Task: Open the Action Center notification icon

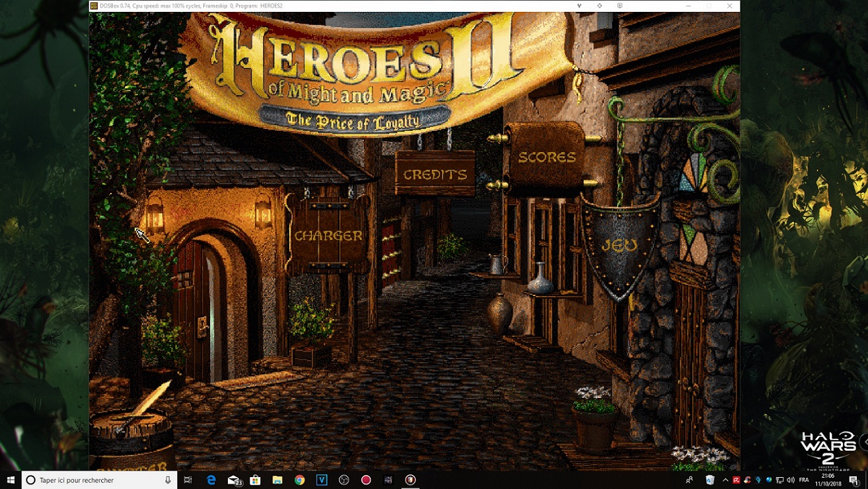Action: [x=855, y=480]
